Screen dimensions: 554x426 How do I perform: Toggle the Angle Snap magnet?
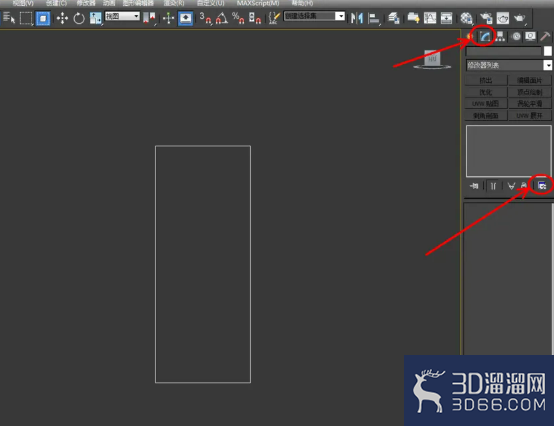tap(222, 18)
